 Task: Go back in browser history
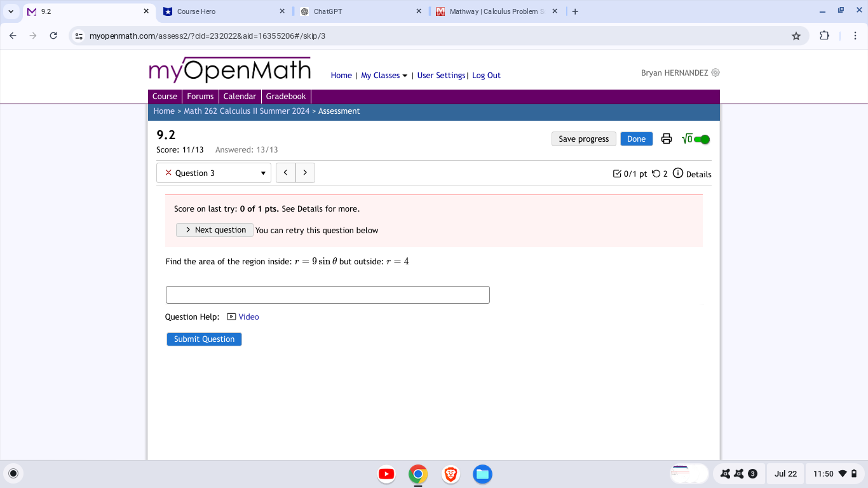click(x=13, y=36)
